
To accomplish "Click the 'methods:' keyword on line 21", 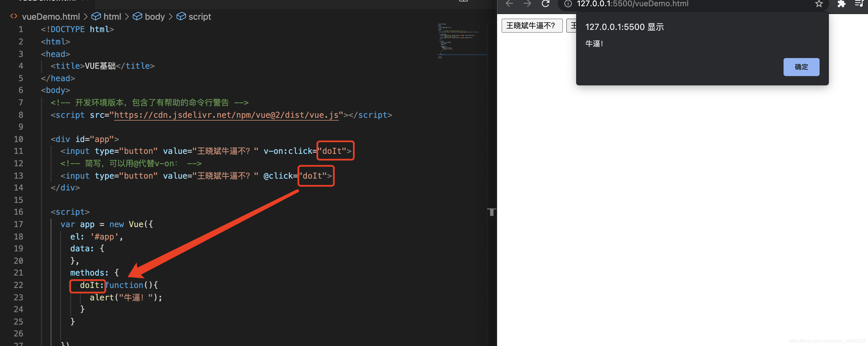I will point(89,273).
